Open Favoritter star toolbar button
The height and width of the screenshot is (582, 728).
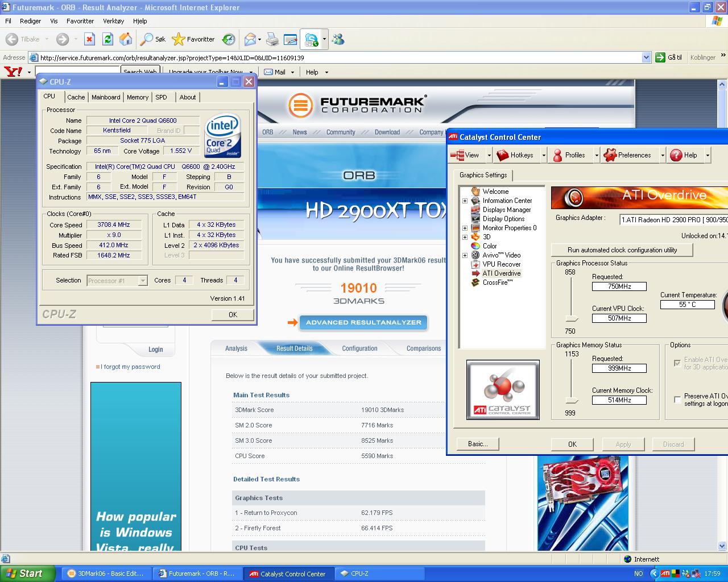[x=193, y=39]
